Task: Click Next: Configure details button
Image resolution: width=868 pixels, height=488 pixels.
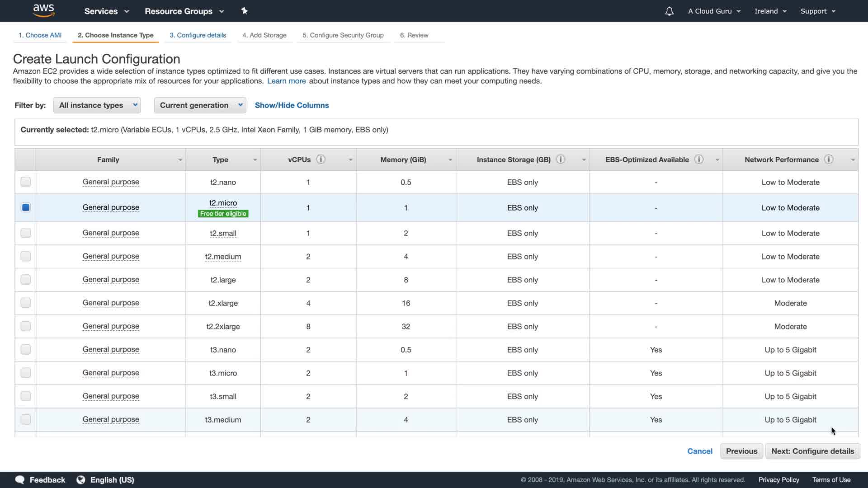Action: 812,451
